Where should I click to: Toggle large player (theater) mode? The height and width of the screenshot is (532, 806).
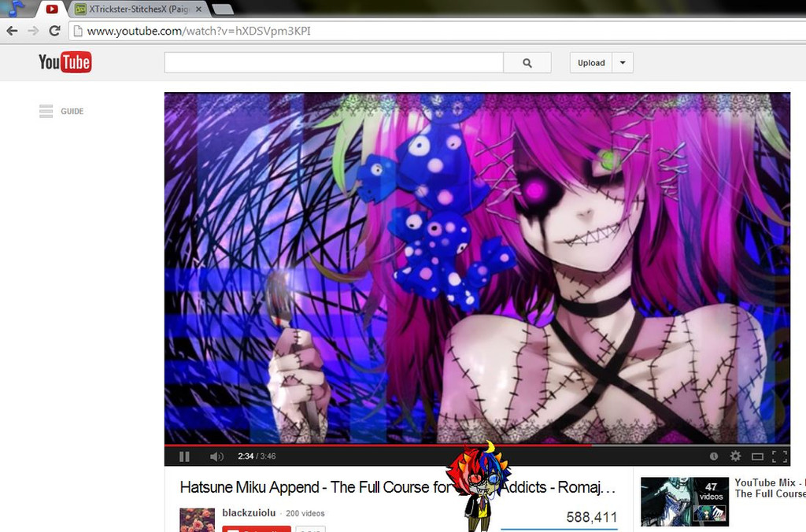pos(757,456)
